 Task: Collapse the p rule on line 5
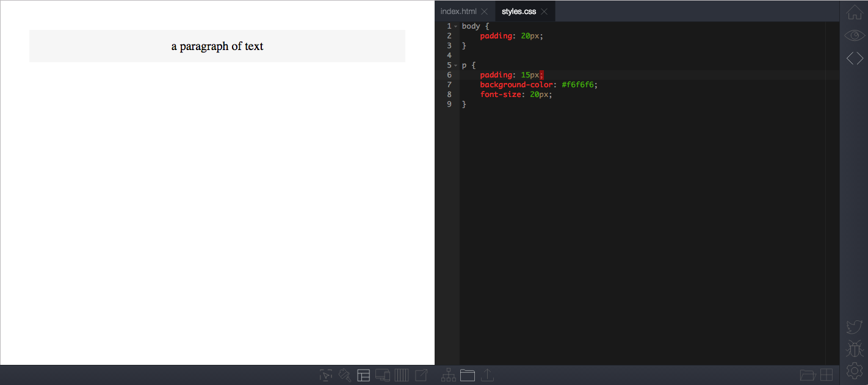pyautogui.click(x=455, y=65)
